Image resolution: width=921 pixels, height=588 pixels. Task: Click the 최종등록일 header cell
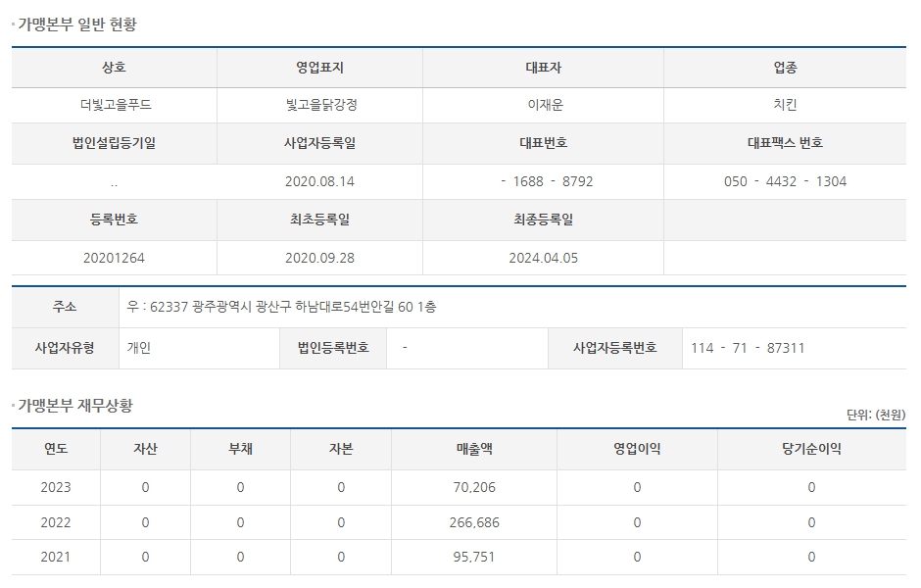point(544,220)
